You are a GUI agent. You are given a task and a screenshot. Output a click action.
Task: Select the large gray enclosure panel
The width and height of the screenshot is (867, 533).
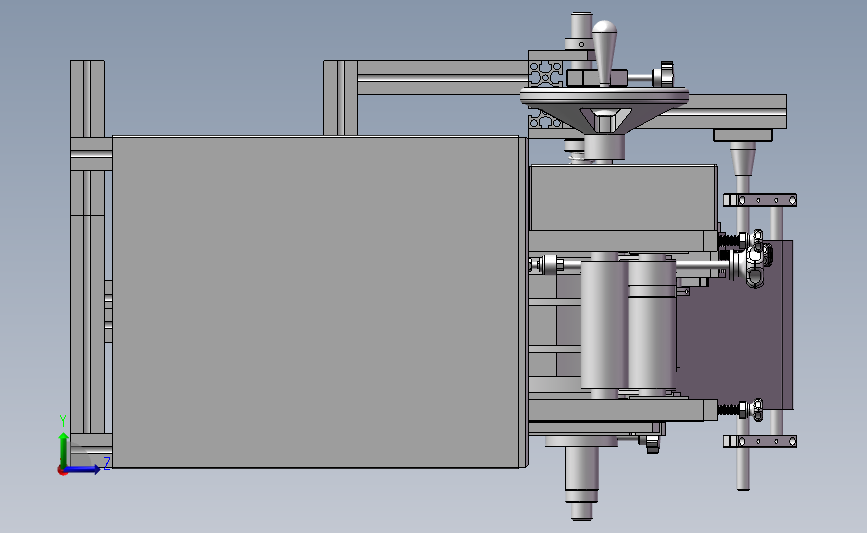point(315,302)
